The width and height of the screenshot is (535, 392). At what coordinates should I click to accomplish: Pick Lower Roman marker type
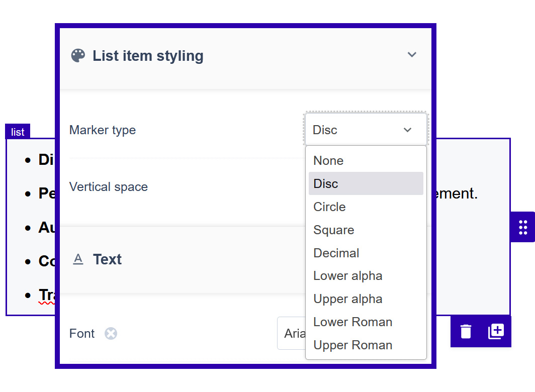click(x=366, y=322)
